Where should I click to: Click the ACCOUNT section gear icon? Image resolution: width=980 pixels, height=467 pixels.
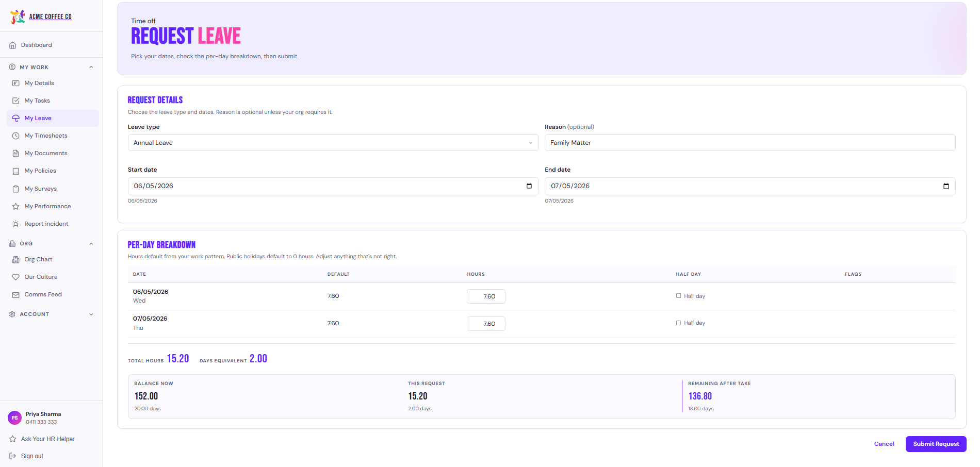coord(12,314)
